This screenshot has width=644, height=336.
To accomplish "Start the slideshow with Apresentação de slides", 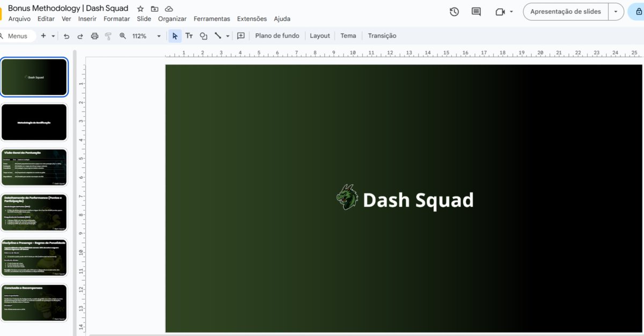I will [x=565, y=11].
